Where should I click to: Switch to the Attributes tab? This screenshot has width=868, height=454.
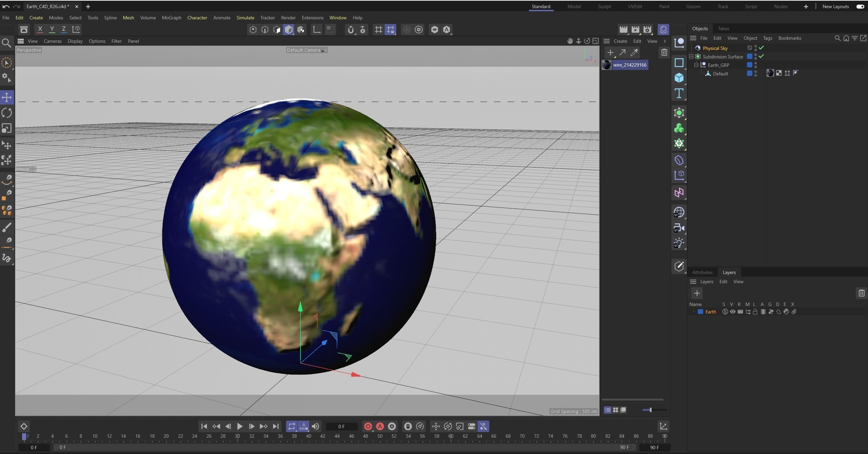tap(702, 272)
